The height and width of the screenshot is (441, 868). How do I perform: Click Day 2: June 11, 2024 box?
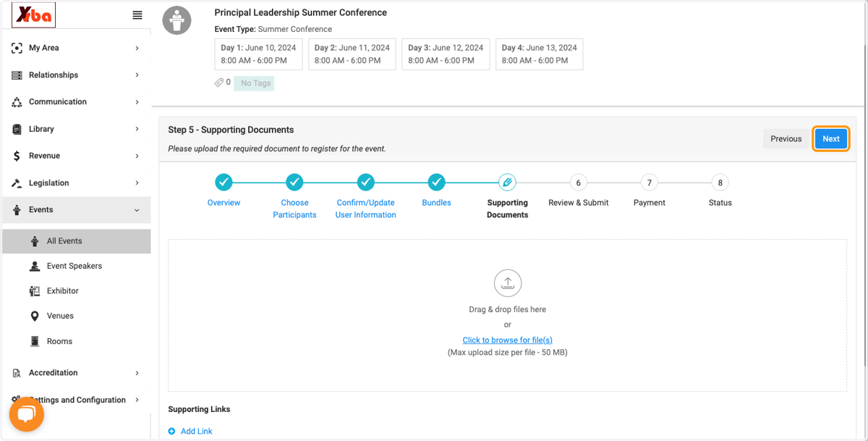(352, 54)
